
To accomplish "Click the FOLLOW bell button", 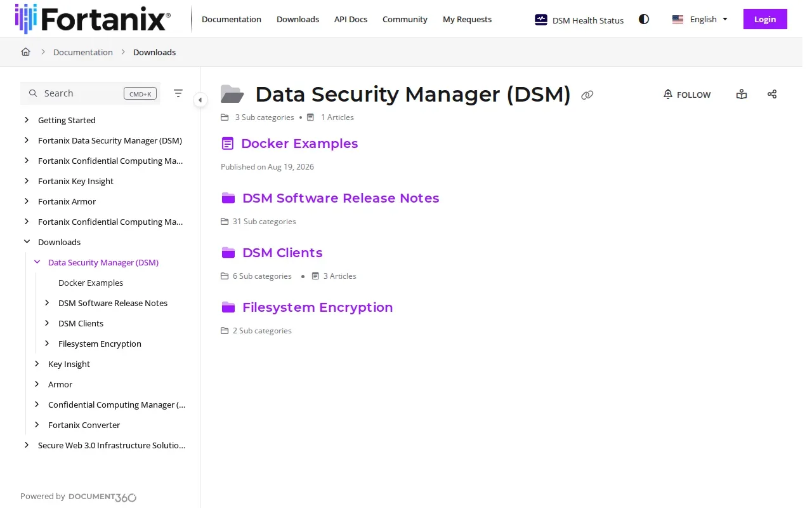I will coord(687,95).
